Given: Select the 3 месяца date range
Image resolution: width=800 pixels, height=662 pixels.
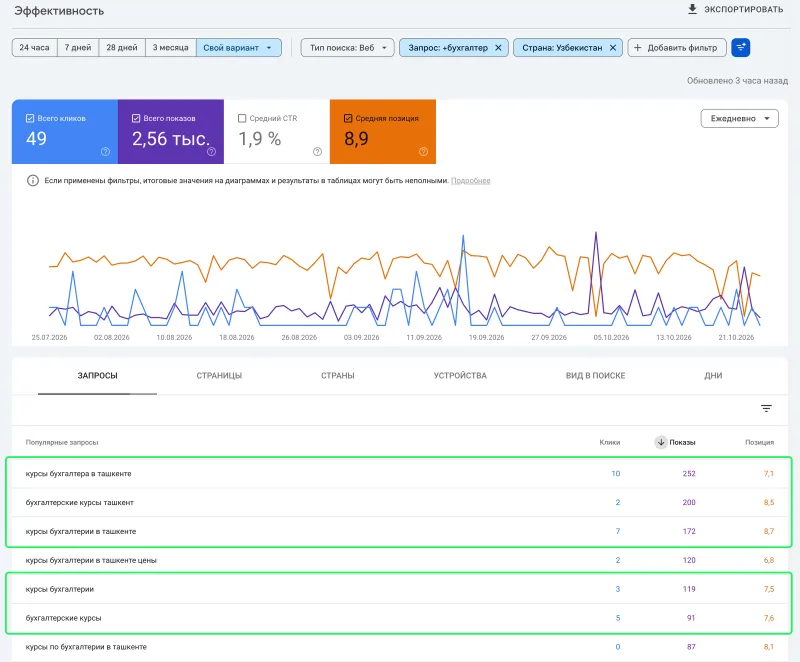Looking at the screenshot, I should coord(170,47).
